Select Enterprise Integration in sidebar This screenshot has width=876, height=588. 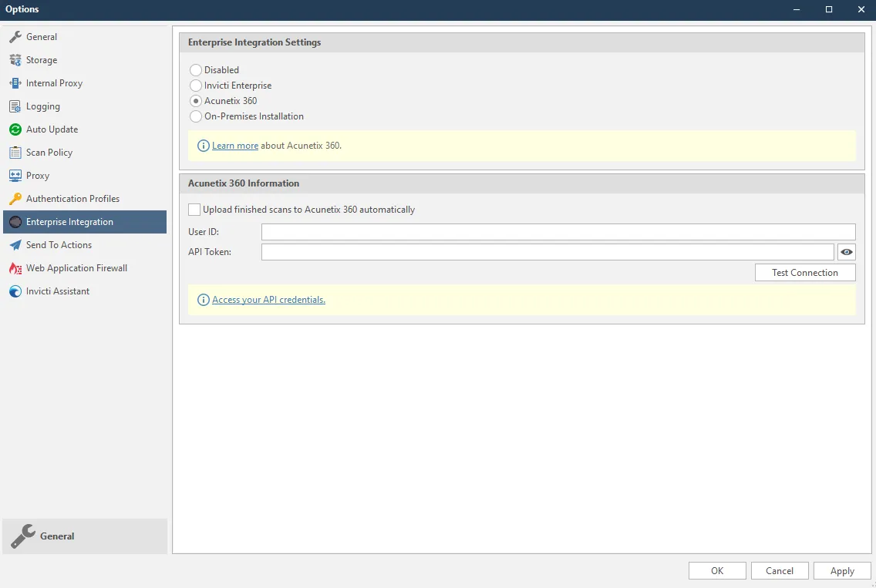pyautogui.click(x=85, y=222)
